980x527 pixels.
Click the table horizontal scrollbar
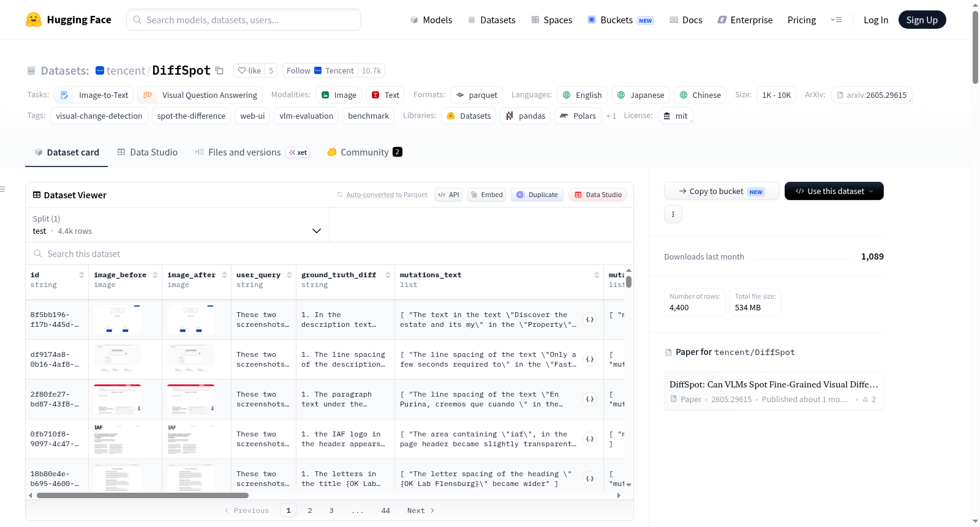[143, 495]
